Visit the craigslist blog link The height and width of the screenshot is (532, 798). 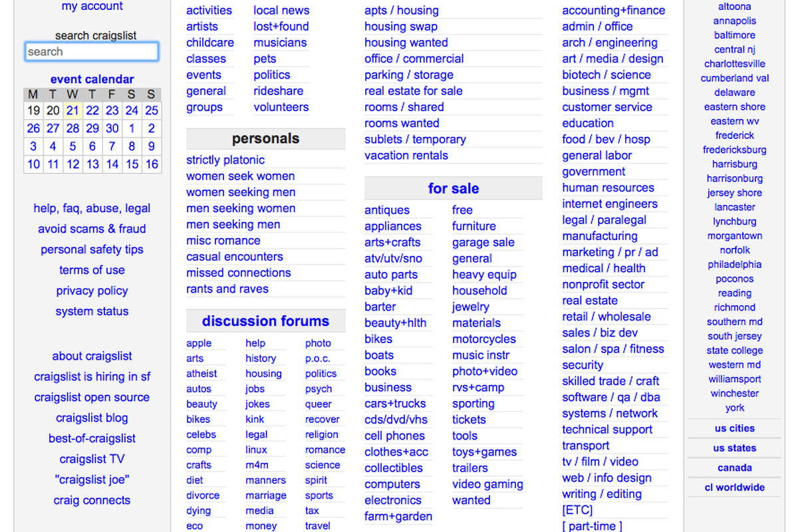[x=92, y=418]
